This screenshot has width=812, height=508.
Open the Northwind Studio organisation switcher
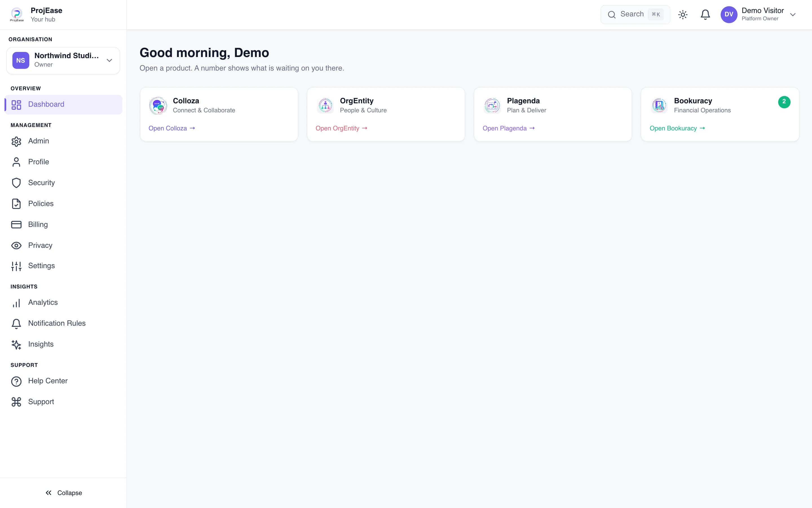point(63,60)
